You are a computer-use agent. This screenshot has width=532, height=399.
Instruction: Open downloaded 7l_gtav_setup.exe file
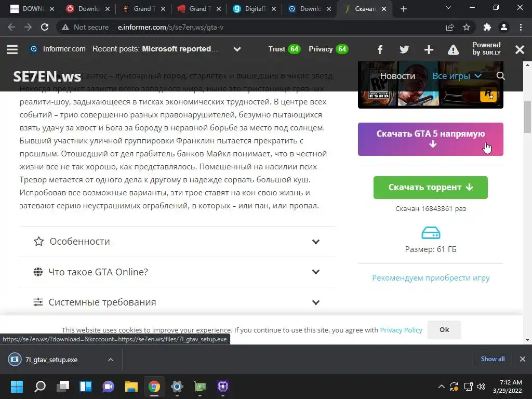[51, 360]
